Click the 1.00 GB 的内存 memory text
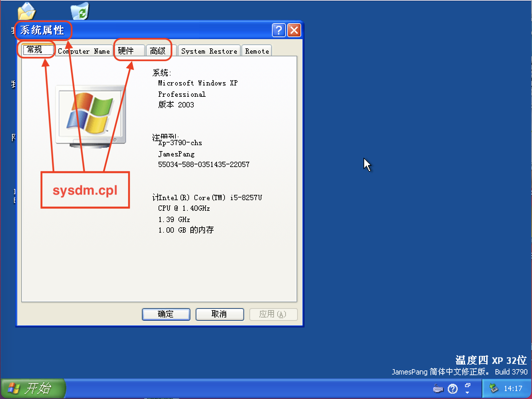This screenshot has height=399, width=532. pos(186,230)
